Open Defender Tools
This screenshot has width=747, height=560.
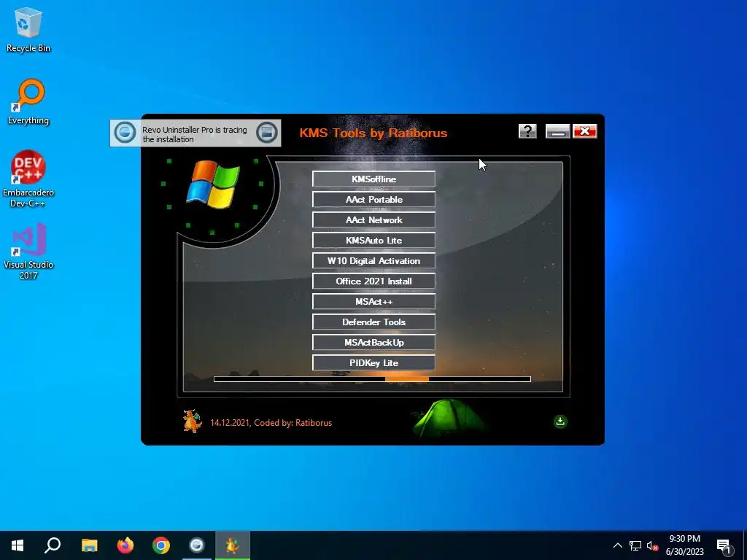tap(374, 322)
